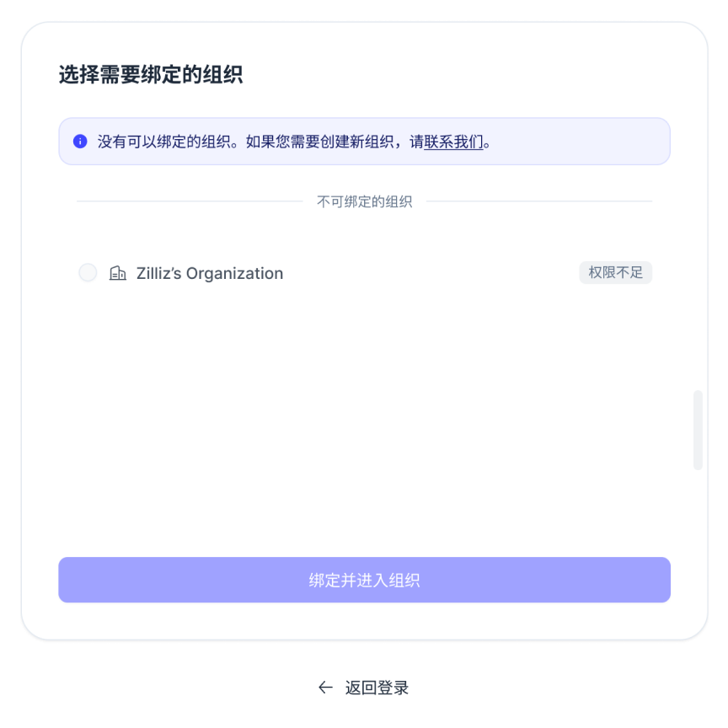
Task: Click the notice banner stating no bindable organizations
Action: click(364, 142)
